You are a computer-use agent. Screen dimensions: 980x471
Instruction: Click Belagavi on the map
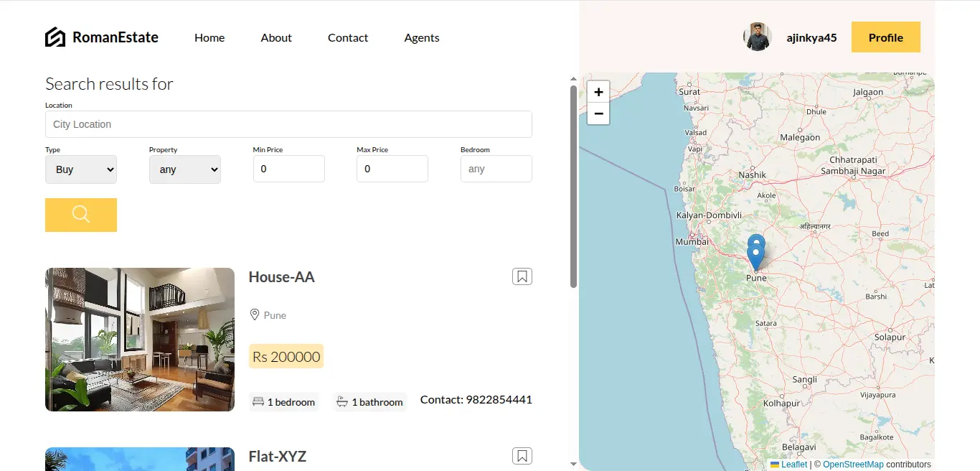coord(799,447)
